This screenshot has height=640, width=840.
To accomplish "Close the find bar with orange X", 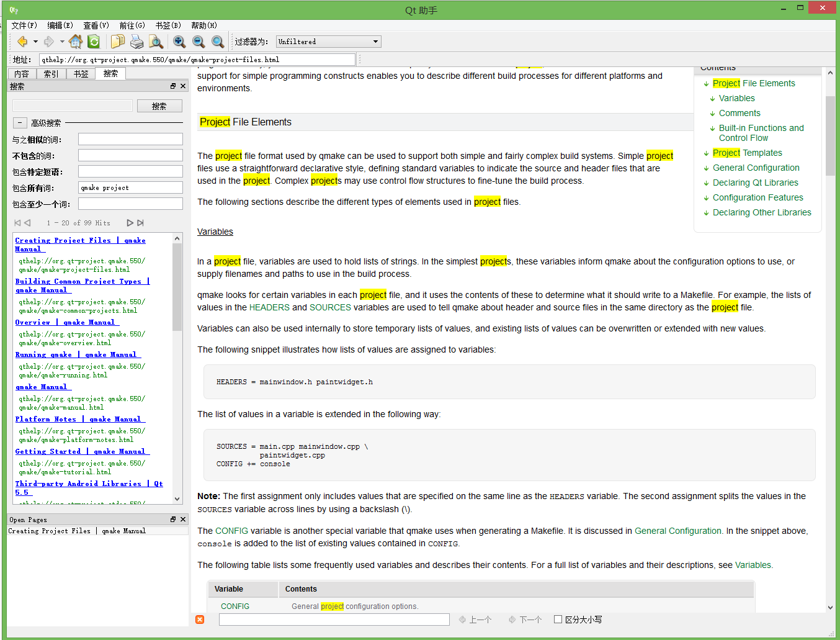I will coord(200,620).
